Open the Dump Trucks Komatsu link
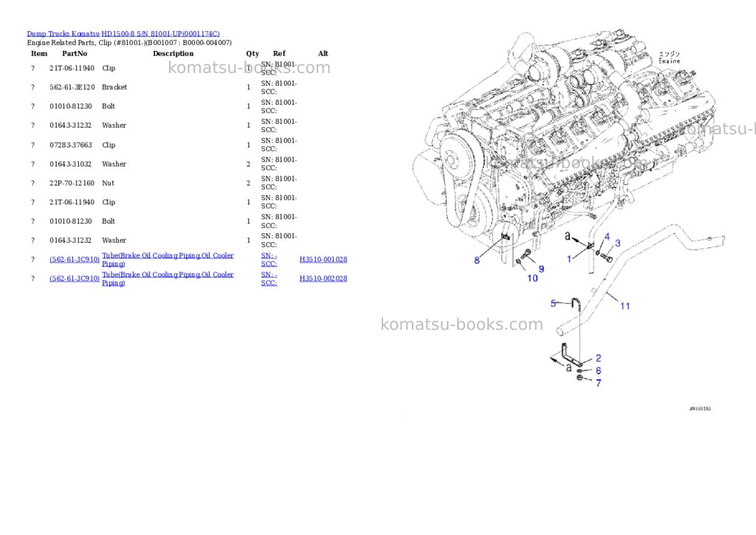756x535 pixels. click(63, 34)
